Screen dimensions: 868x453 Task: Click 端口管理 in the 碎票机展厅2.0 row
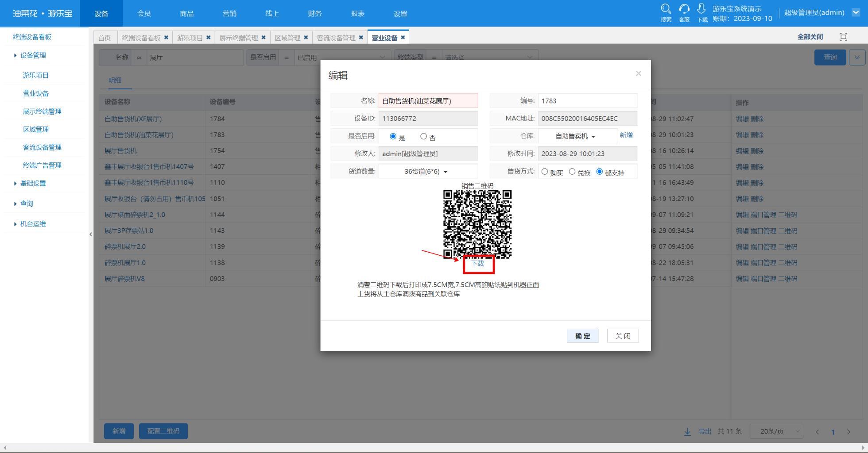tap(763, 247)
